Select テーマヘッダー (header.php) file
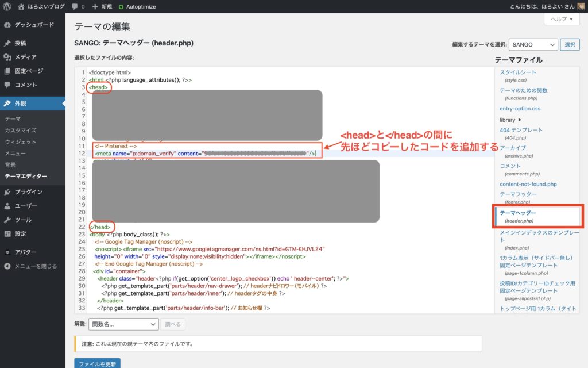Image resolution: width=588 pixels, height=368 pixels. 537,216
